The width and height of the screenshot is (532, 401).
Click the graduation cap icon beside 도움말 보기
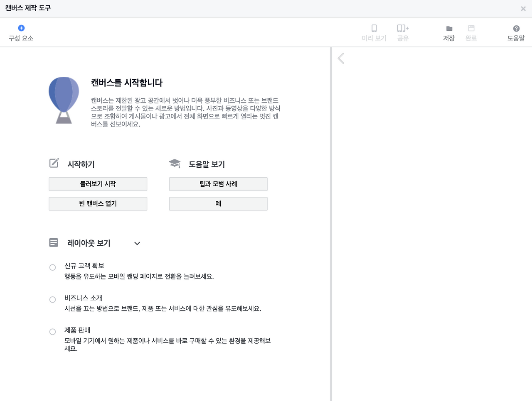coord(174,163)
